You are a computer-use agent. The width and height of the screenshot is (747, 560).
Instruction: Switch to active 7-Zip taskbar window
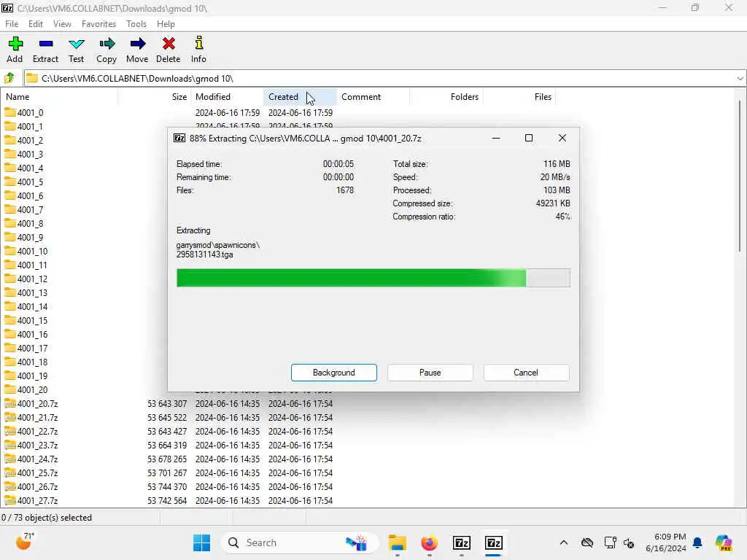494,542
